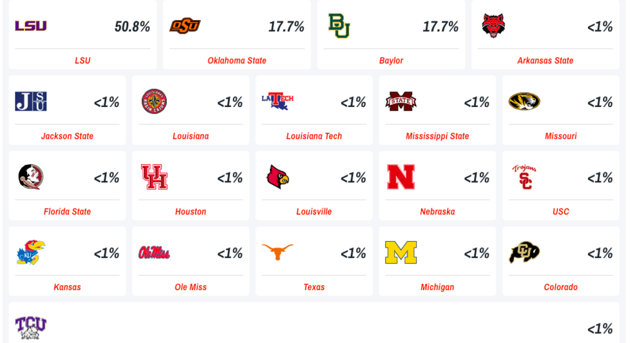644x343 pixels.
Task: Click the Missouri Tigers logo
Action: coord(524,101)
